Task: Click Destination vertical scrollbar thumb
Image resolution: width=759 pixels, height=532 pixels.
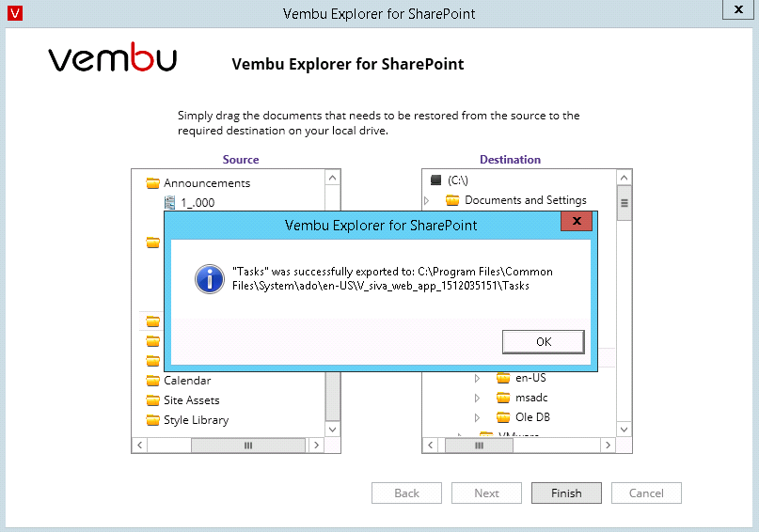Action: (624, 203)
